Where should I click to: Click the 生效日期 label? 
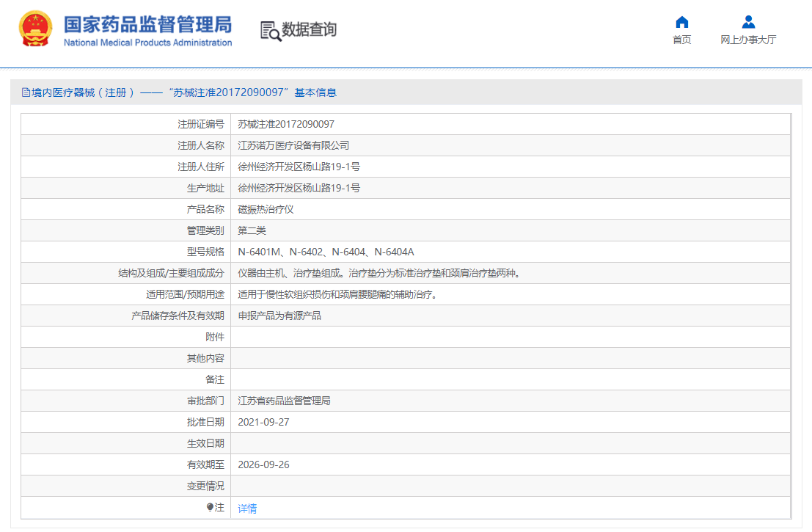(205, 443)
